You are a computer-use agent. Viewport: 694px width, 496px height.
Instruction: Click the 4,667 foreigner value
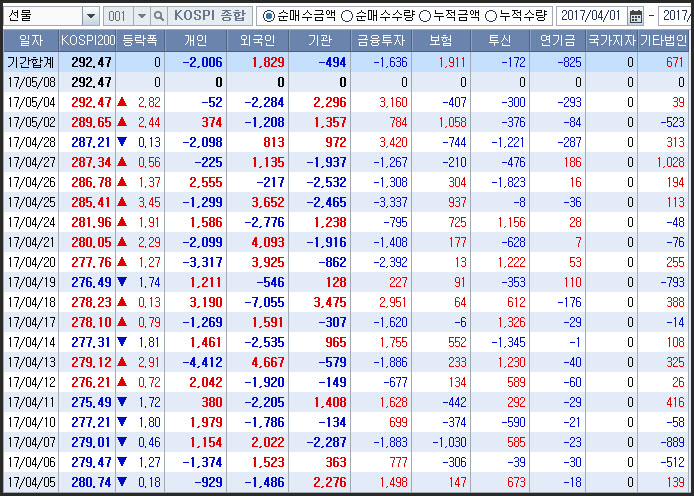tap(268, 362)
